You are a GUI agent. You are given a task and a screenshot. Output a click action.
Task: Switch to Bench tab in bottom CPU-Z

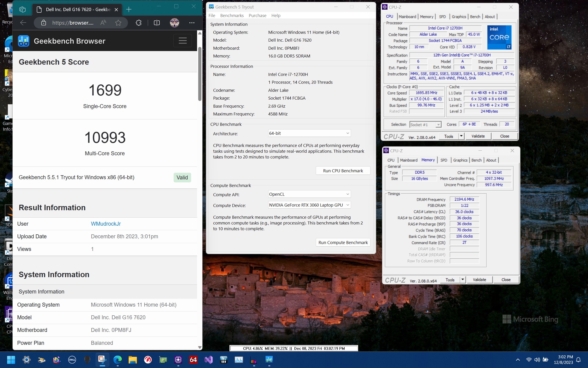[476, 160]
